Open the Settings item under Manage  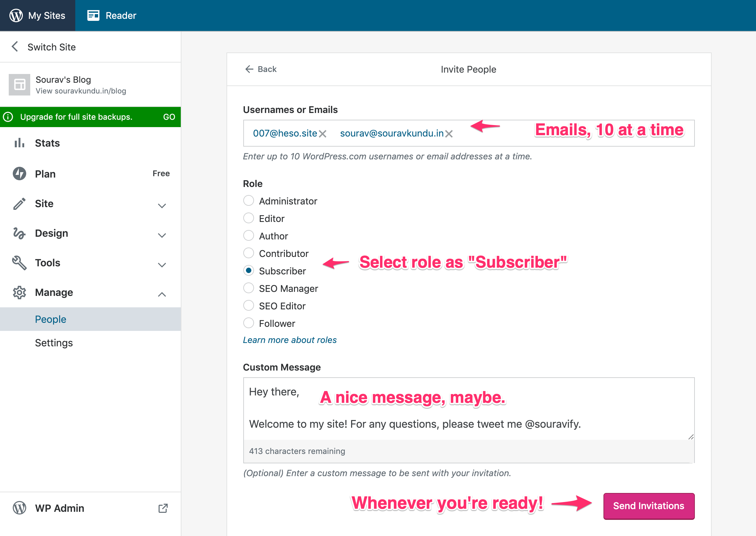pos(54,343)
